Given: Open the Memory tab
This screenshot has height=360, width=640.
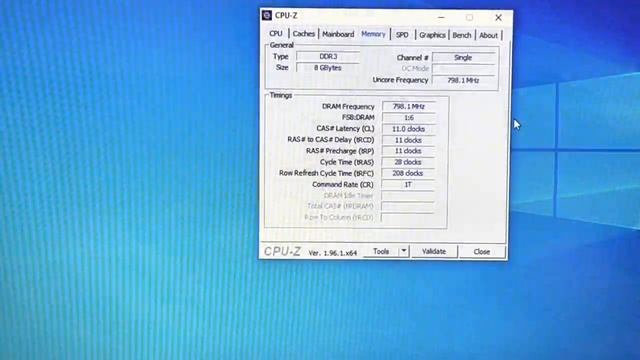Looking at the screenshot, I should (373, 34).
